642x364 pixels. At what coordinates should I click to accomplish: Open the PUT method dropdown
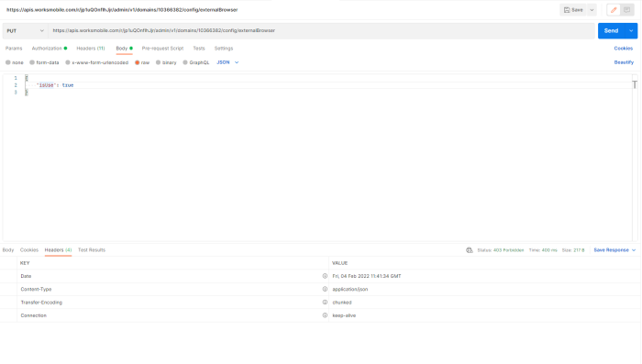[25, 30]
